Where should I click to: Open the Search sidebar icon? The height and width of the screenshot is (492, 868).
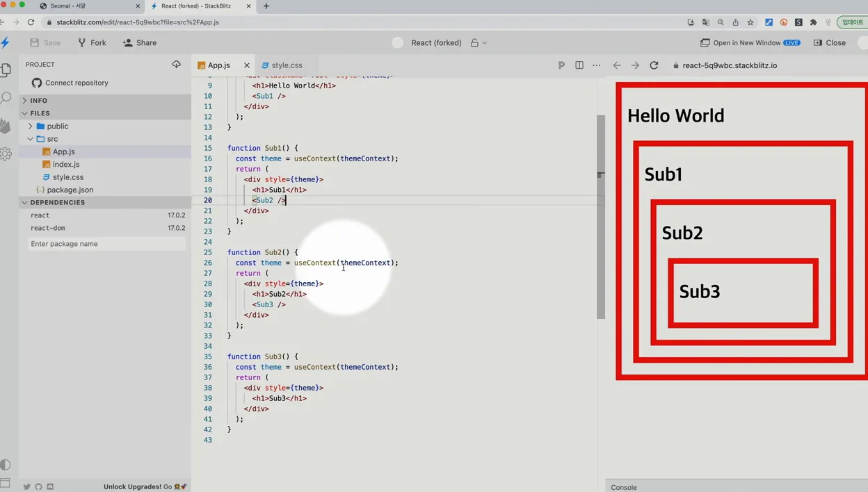[x=6, y=98]
